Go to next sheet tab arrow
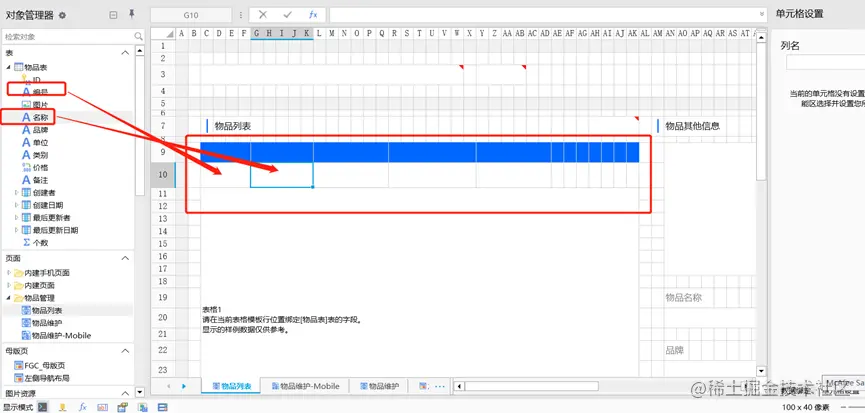Viewport: 865px width, 413px height. pos(184,387)
